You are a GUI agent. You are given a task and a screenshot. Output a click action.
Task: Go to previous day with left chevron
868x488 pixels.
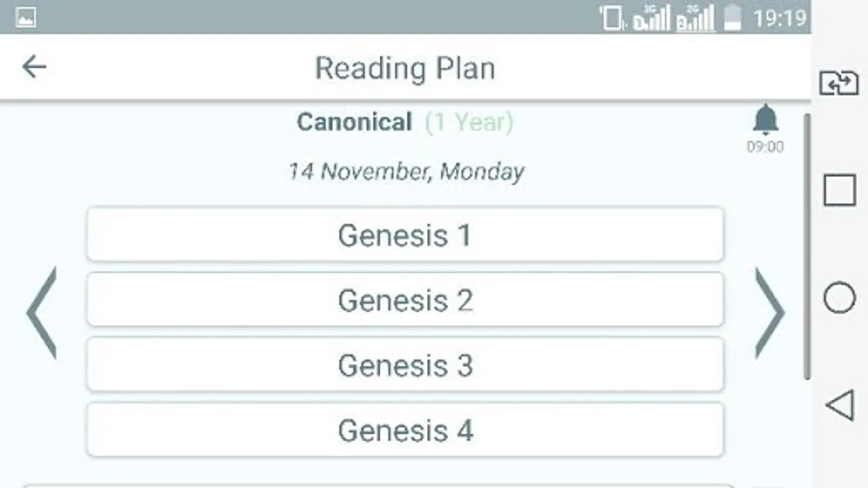(x=42, y=313)
